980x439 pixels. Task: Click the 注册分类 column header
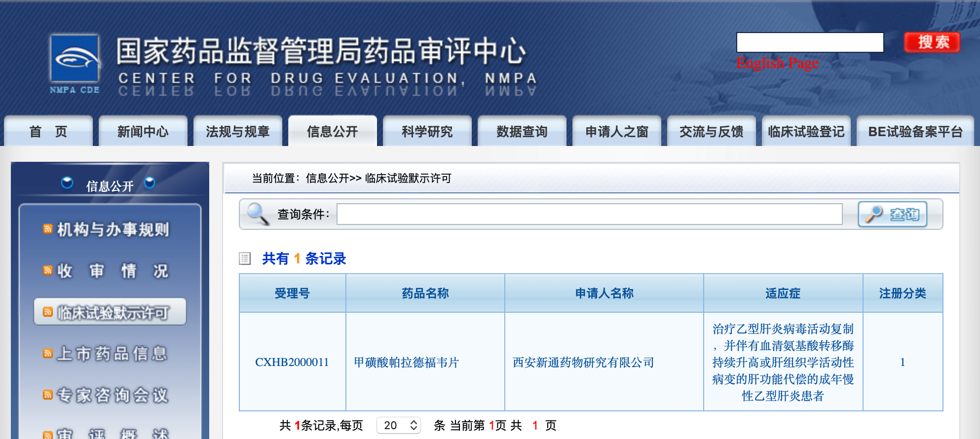[x=903, y=293]
